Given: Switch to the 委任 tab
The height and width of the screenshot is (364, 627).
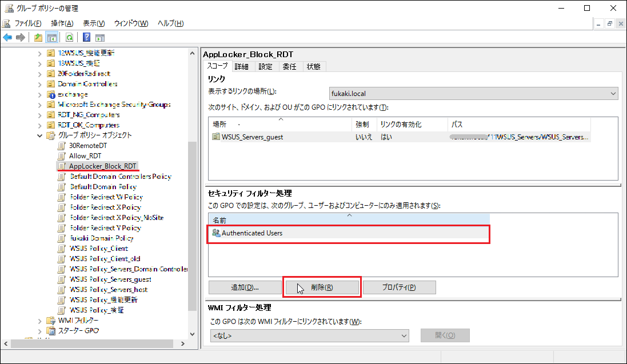Looking at the screenshot, I should (289, 67).
